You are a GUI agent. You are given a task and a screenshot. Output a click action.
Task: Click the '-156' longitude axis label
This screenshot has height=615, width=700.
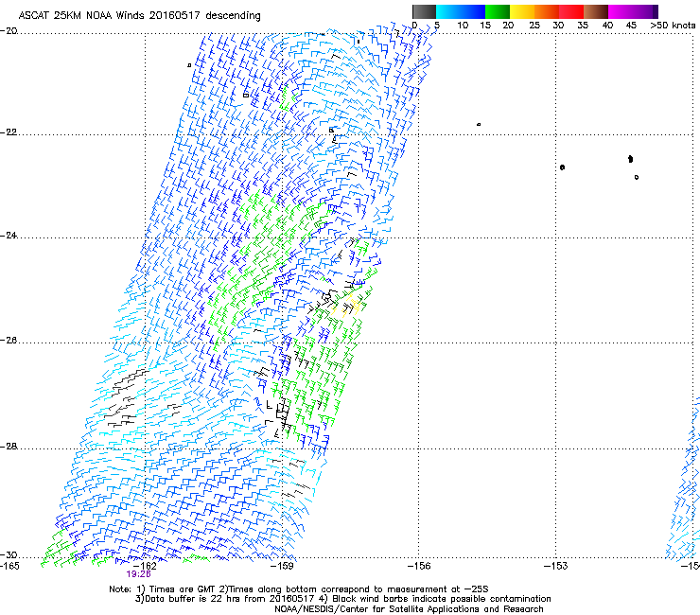pos(419,566)
